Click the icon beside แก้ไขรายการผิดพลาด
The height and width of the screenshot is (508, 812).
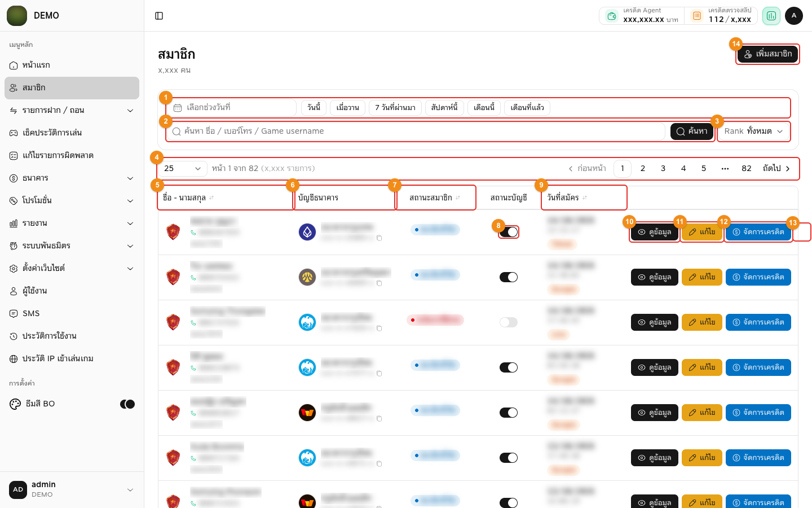click(x=14, y=156)
